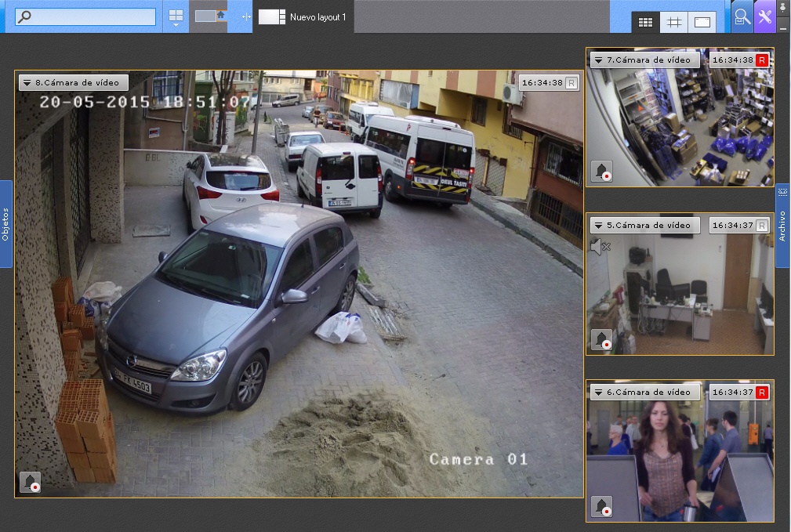
Task: Open the Objetos side panel tab
Action: [x=5, y=224]
